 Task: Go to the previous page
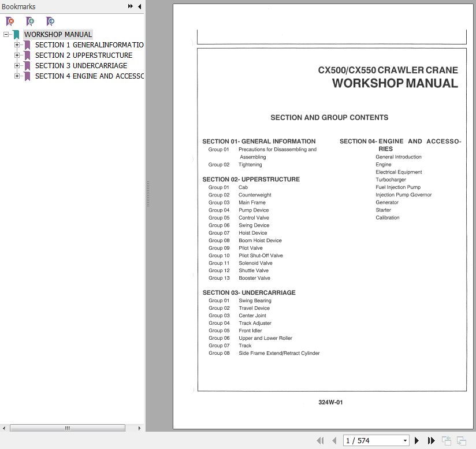[x=334, y=440]
